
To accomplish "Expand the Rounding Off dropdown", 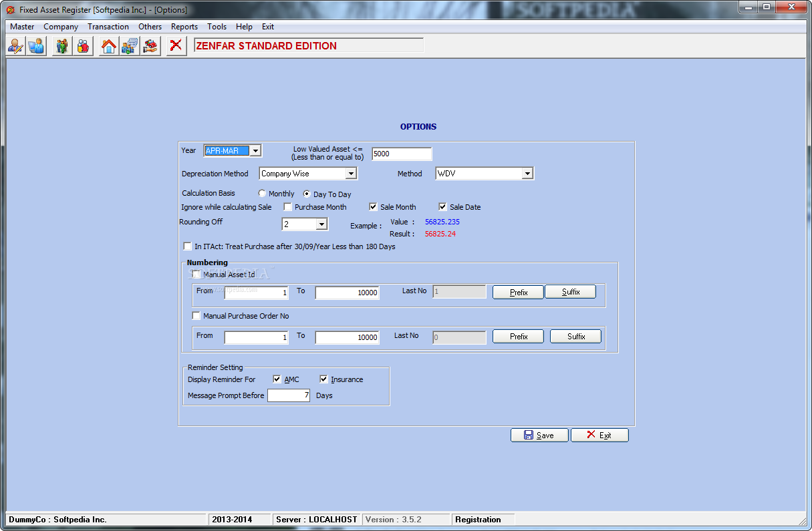I will [321, 224].
